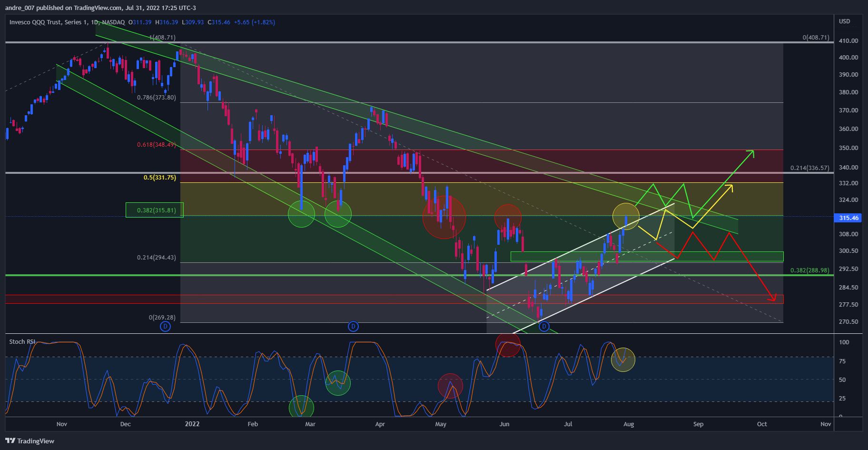Screen dimensions: 868x450
Task: Click the green boxed label 0.382(315.81)
Action: click(x=154, y=210)
